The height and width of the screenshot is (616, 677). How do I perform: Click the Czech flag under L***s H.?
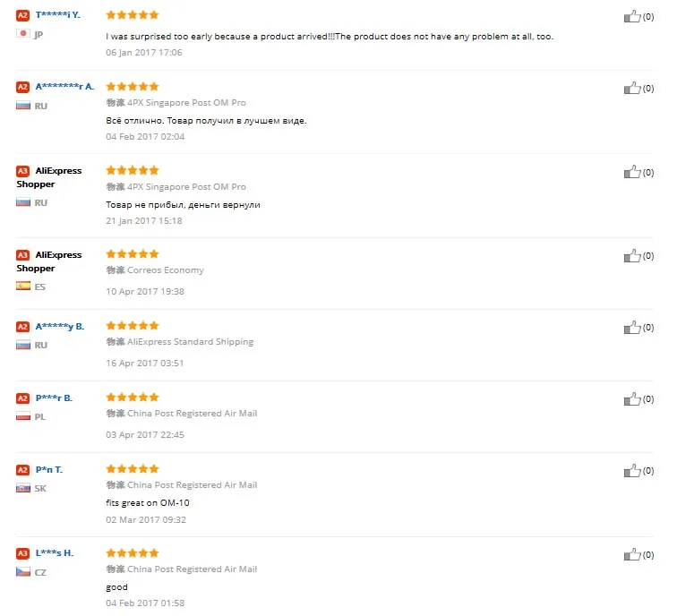pos(23,571)
